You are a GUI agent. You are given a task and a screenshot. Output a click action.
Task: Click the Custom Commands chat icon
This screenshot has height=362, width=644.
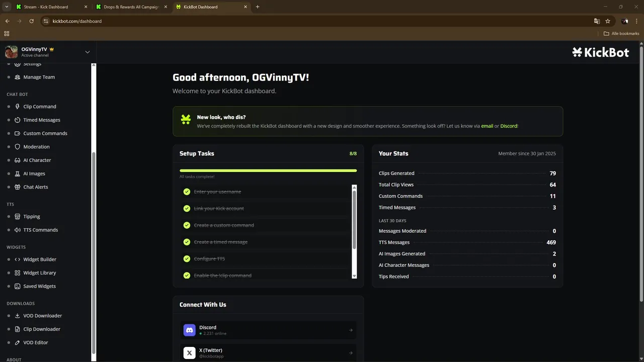[18, 133]
